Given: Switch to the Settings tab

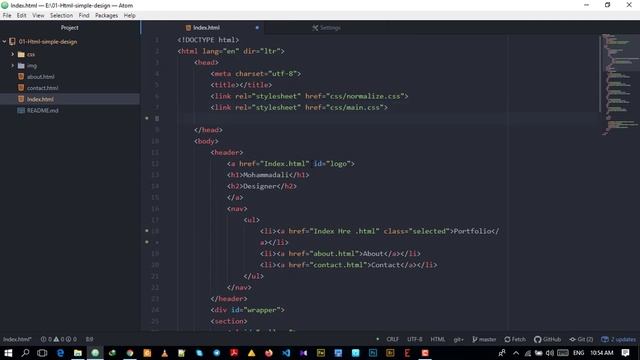Looking at the screenshot, I should point(326,28).
